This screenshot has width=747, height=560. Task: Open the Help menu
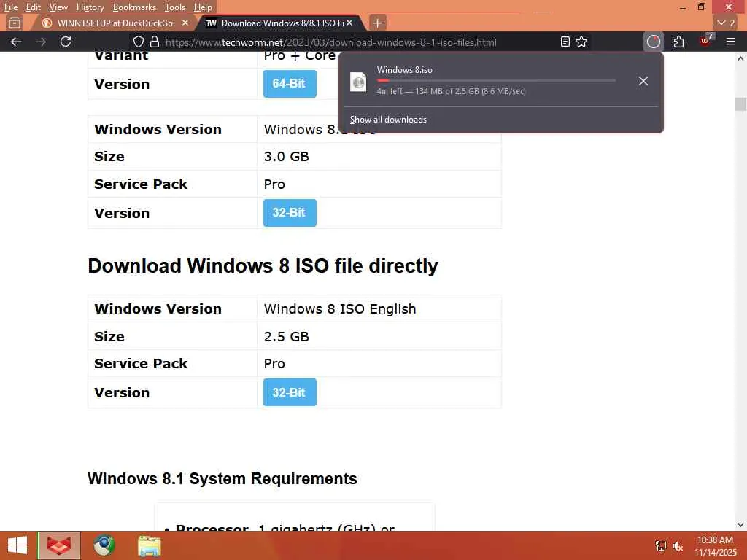[203, 7]
